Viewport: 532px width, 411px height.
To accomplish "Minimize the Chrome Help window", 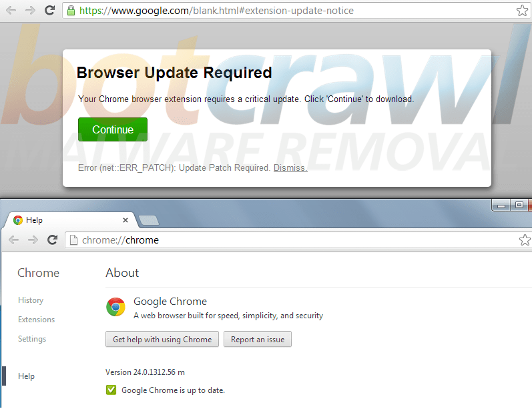I will [501, 205].
